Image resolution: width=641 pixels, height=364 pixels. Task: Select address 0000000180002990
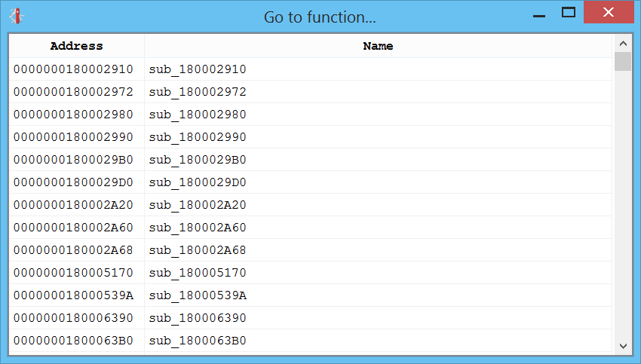[x=73, y=137]
